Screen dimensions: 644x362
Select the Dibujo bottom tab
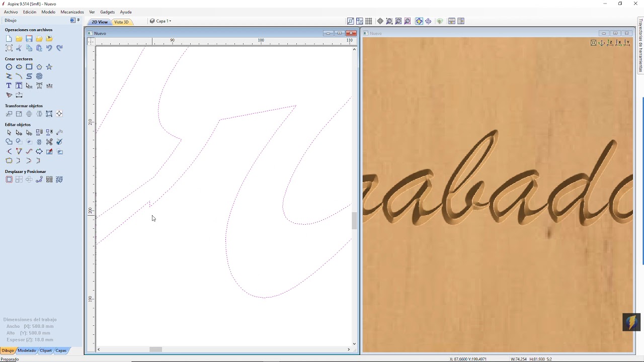coord(8,350)
